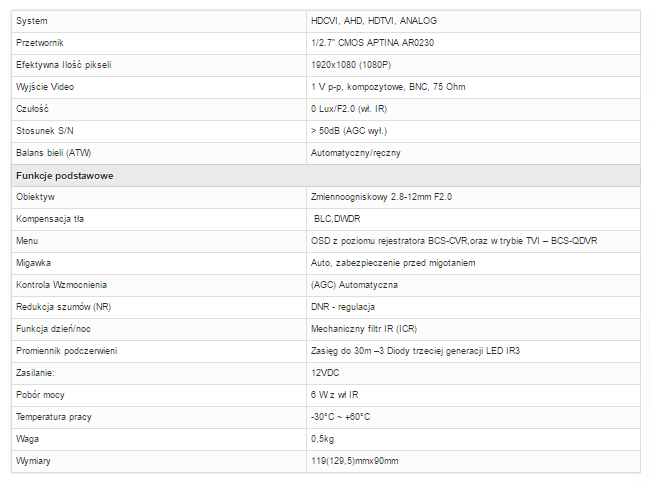Click the Funkcje podstawowe section header

tap(326, 175)
